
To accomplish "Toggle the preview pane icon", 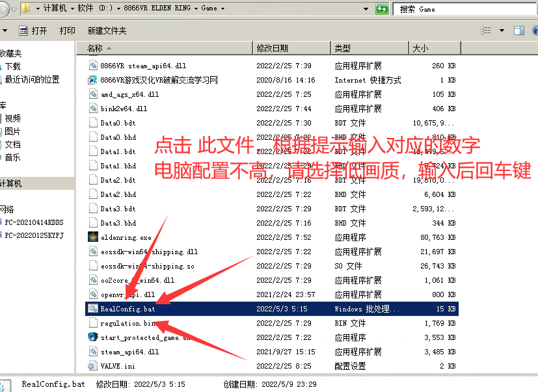I will coord(518,31).
